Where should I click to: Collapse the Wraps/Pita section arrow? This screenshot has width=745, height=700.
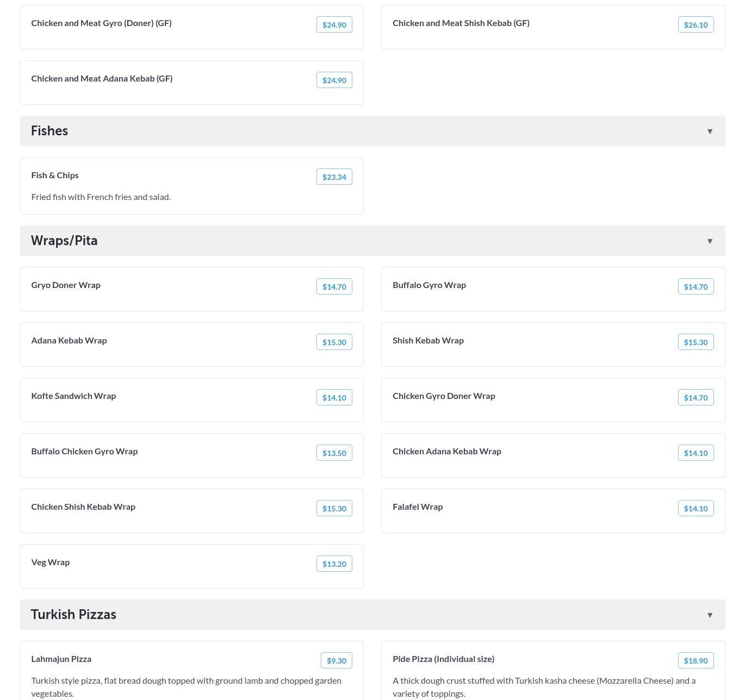point(710,241)
